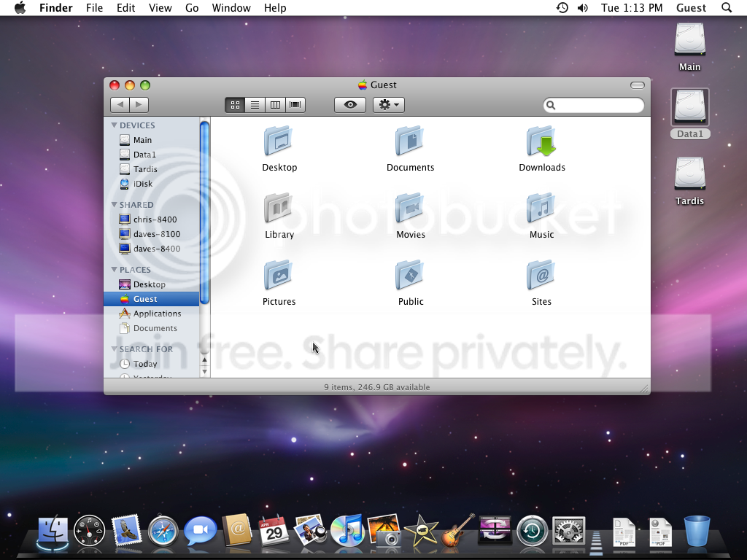Click the sidebar scroll down arrow
747x560 pixels.
coord(204,372)
